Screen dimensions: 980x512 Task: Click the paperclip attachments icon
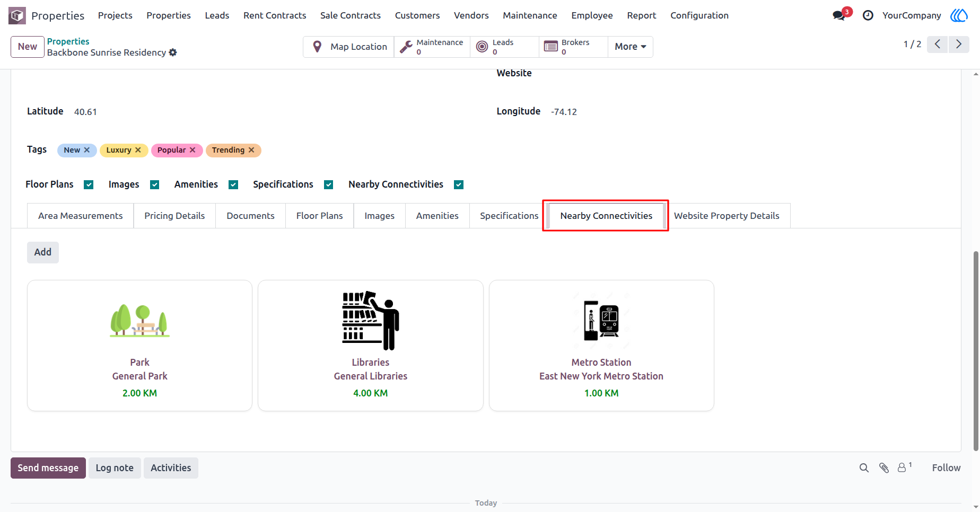(884, 467)
